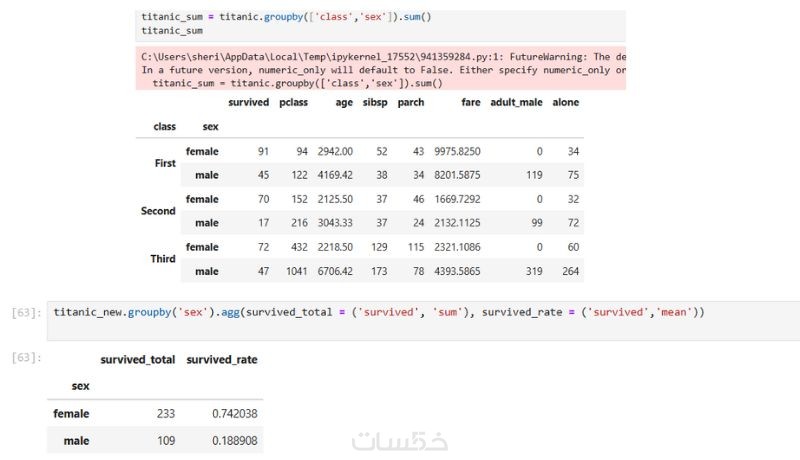Click the 'survived_rate' column header
This screenshot has height=460, width=800.
click(x=222, y=360)
